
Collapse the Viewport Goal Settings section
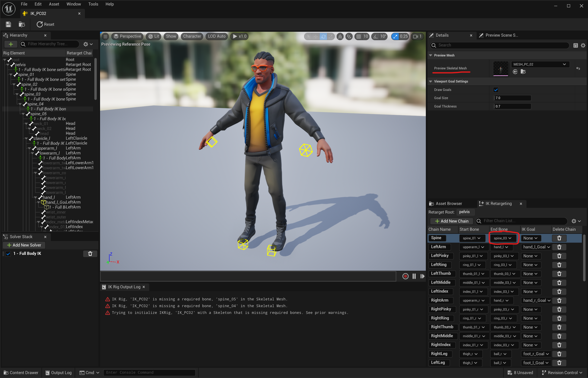pyautogui.click(x=431, y=81)
